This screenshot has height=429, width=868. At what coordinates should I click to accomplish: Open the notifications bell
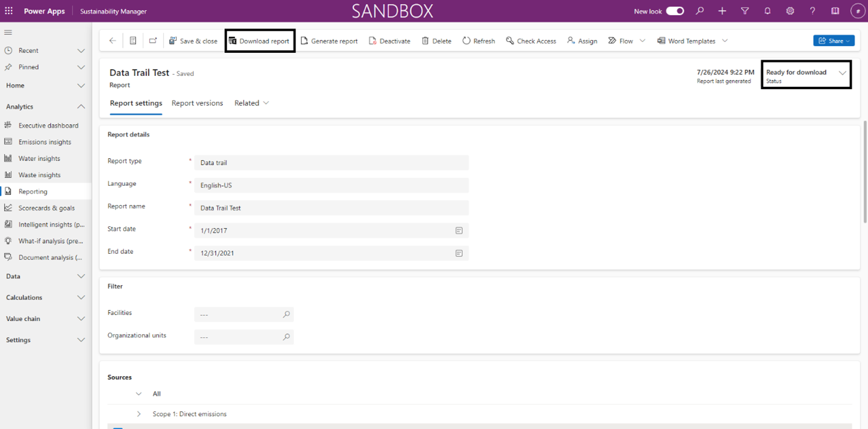pyautogui.click(x=767, y=11)
